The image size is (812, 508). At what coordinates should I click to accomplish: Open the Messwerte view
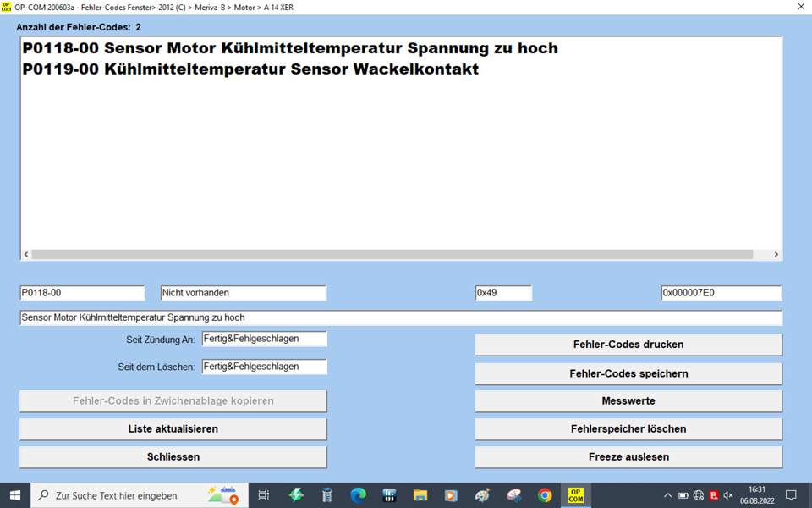(628, 401)
